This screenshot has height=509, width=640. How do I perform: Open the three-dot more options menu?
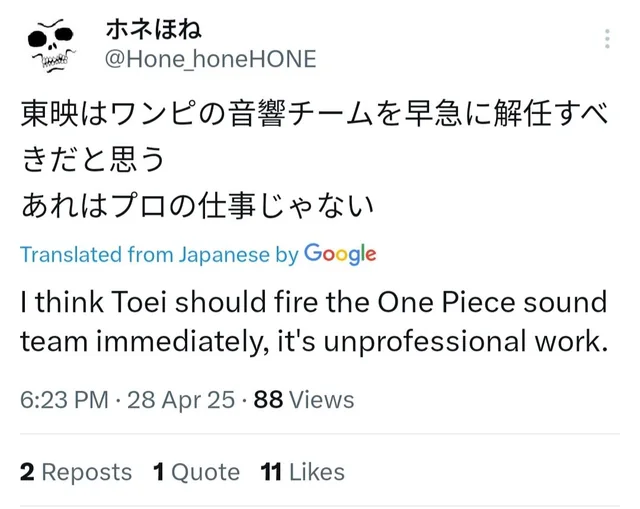pos(606,40)
